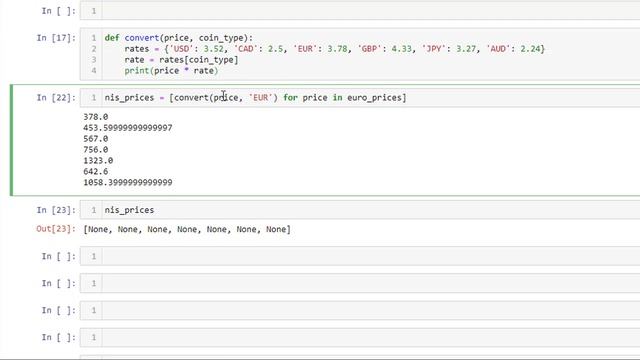The height and width of the screenshot is (360, 640).
Task: Click the 'AUD' key in the rates dictionary
Action: [x=498, y=49]
